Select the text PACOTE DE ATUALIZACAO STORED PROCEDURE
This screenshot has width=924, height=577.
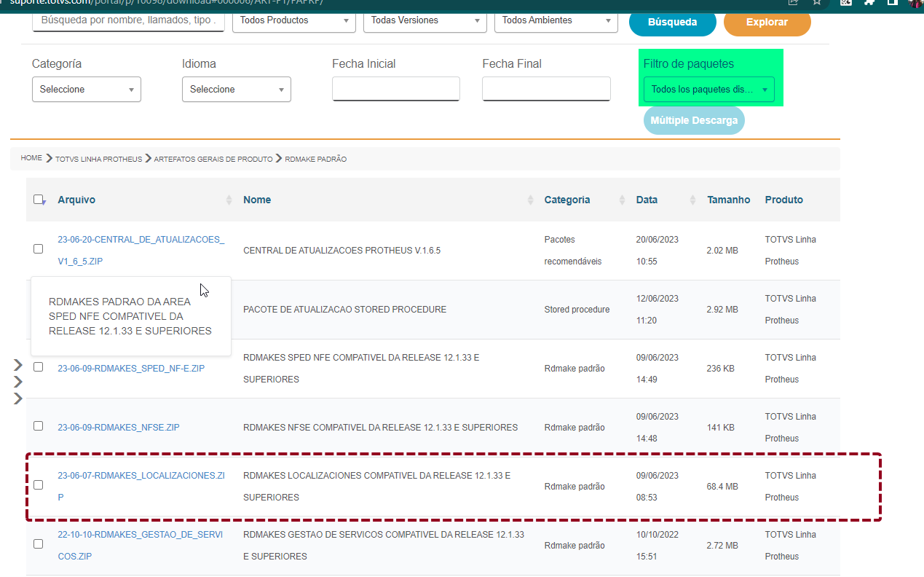(344, 310)
